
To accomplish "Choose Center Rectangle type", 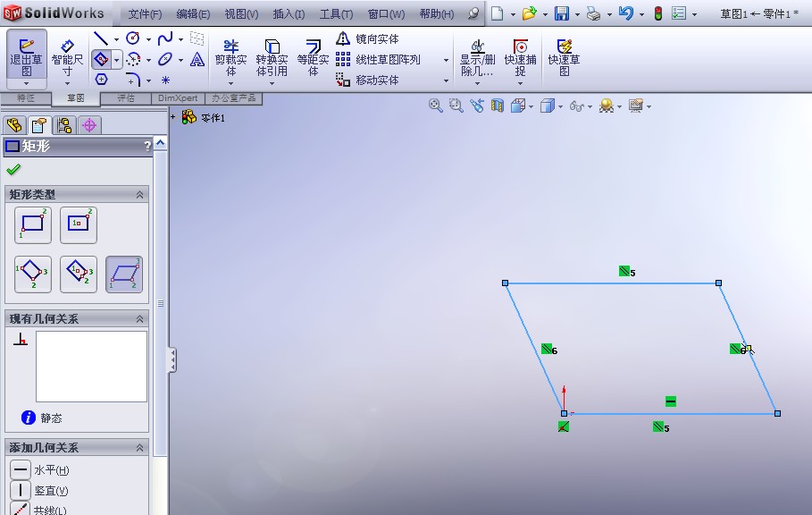I will 79,224.
